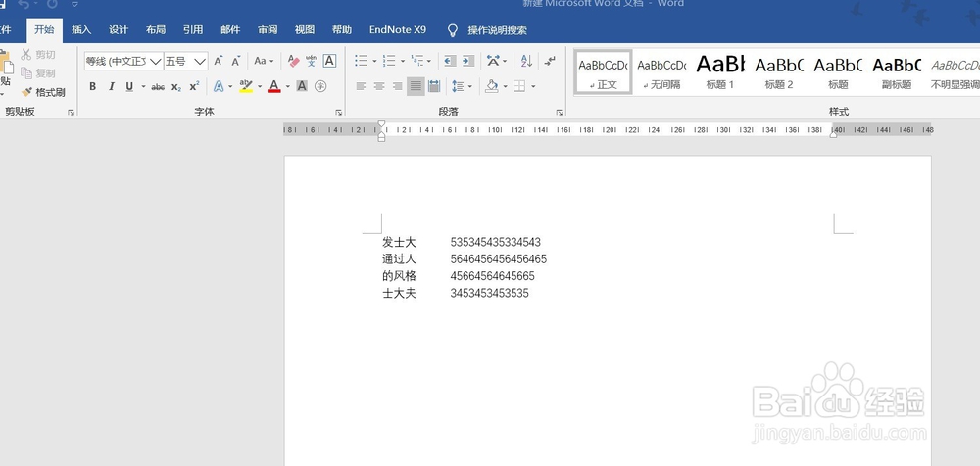
Task: Apply the text effects 'A' icon
Action: pyautogui.click(x=219, y=86)
